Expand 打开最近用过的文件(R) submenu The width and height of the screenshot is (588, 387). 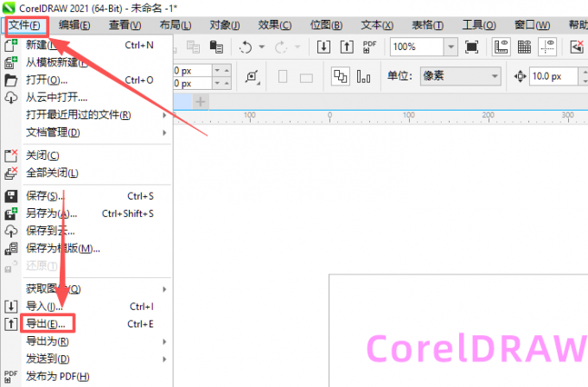(88, 115)
